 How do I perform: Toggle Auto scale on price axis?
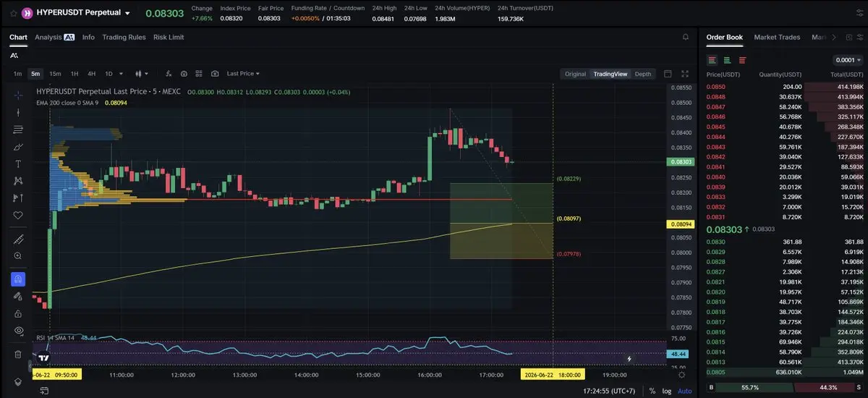[x=684, y=391]
